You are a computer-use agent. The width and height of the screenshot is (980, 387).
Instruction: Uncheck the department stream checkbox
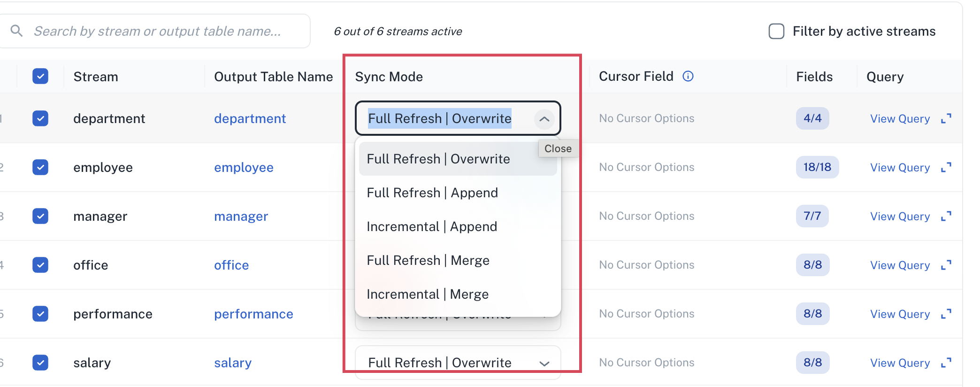coord(40,118)
